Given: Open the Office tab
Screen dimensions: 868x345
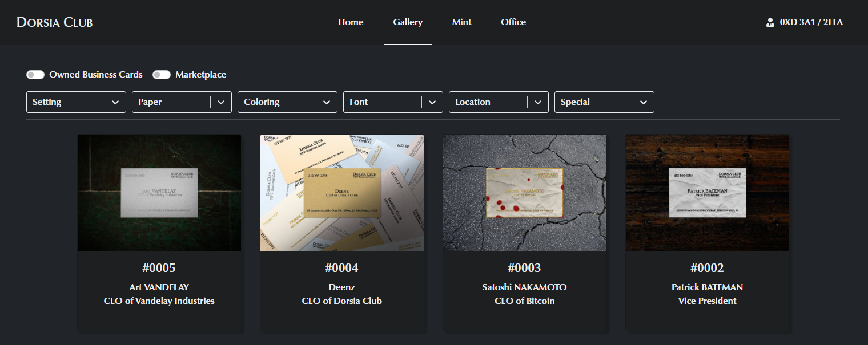Looking at the screenshot, I should tap(513, 22).
